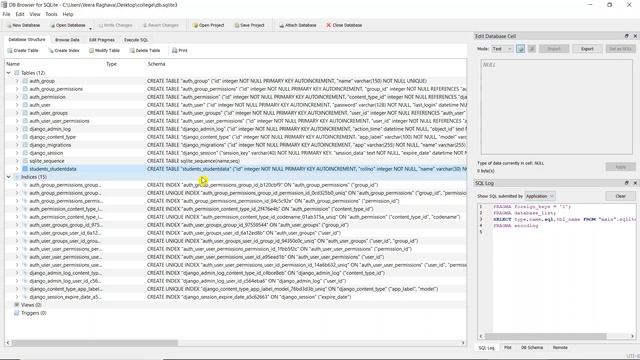Open the Show SQL submitted by dropdown
Viewport: 640px width, 360px height.
pyautogui.click(x=540, y=196)
